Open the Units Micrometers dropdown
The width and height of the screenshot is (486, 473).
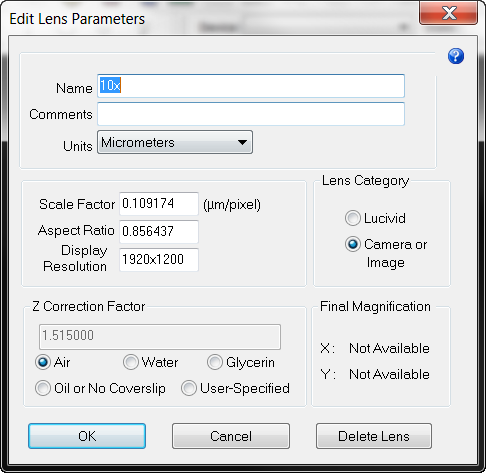(175, 142)
